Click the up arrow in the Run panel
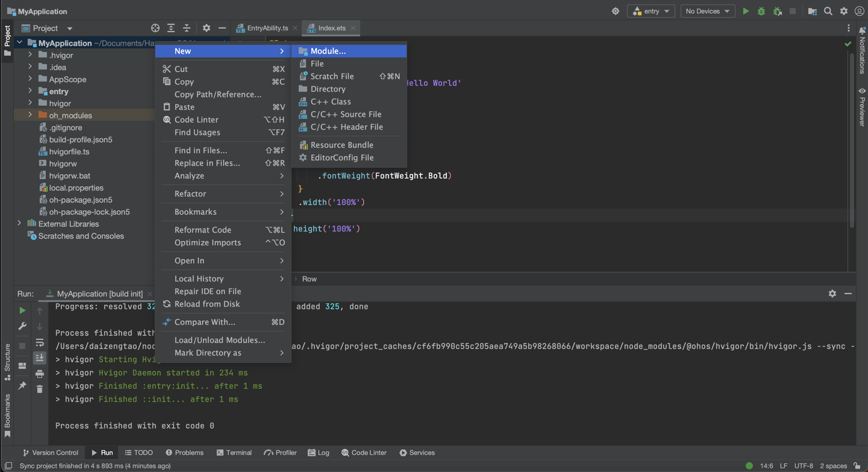Screen dimensions: 868x472 click(x=40, y=311)
